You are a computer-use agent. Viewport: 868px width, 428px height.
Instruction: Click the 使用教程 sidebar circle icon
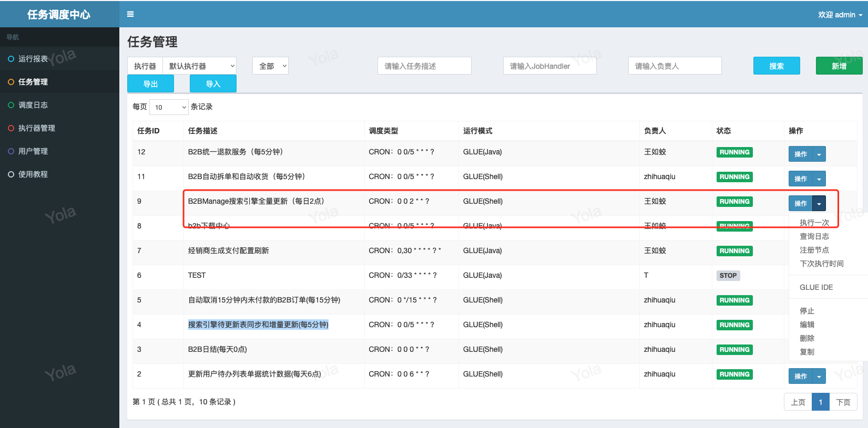(11, 174)
